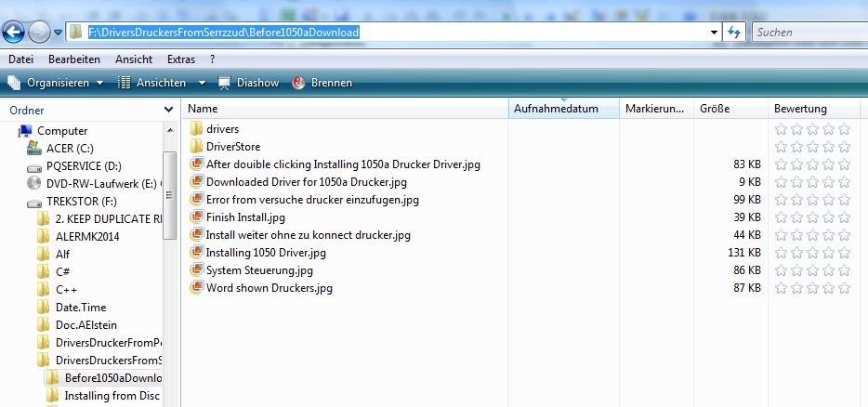Click the Ansichten toolbar button
The image size is (868, 407).
(152, 83)
